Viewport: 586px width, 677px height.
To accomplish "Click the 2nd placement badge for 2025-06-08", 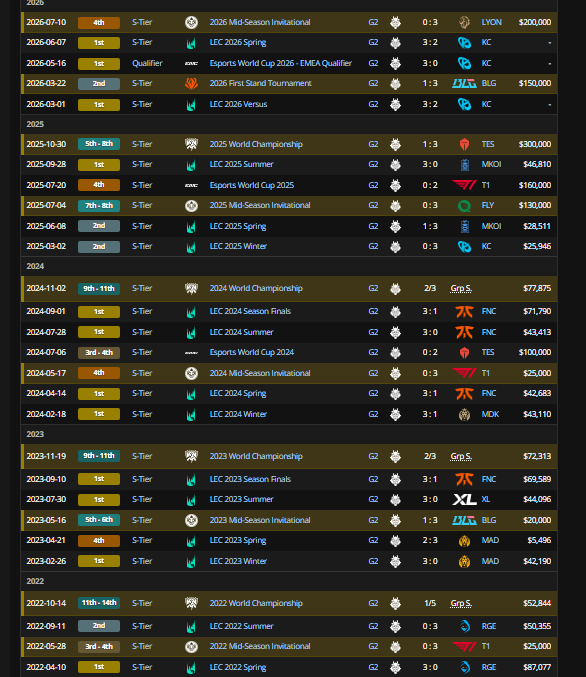I will [99, 226].
